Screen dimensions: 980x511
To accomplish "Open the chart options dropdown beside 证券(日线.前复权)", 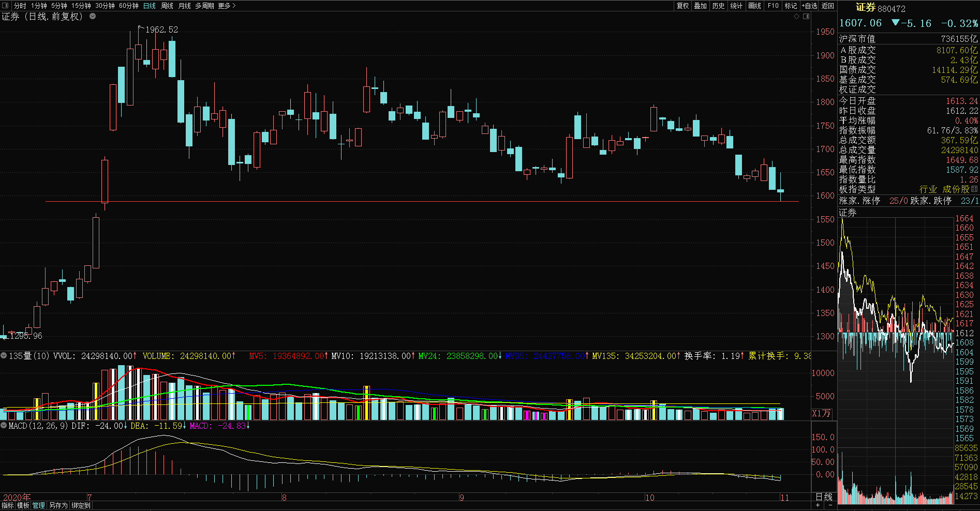I will tap(93, 16).
